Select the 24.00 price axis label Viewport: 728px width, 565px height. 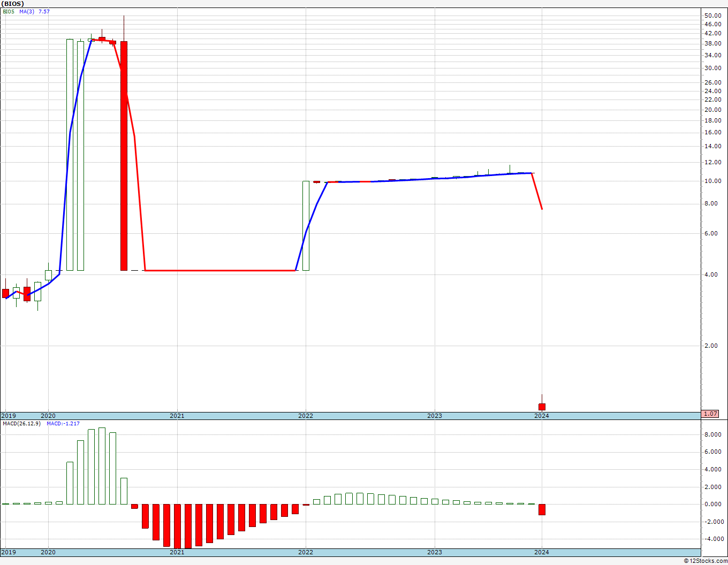click(x=712, y=91)
